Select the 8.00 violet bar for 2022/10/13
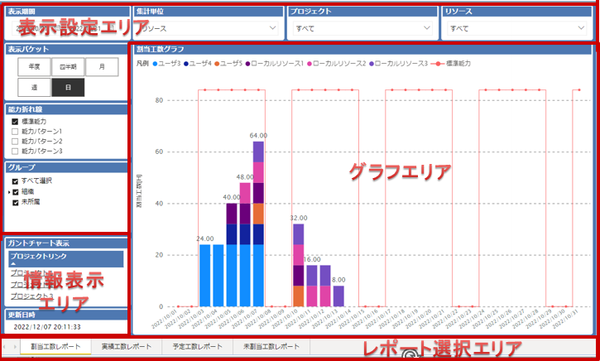 click(x=339, y=296)
